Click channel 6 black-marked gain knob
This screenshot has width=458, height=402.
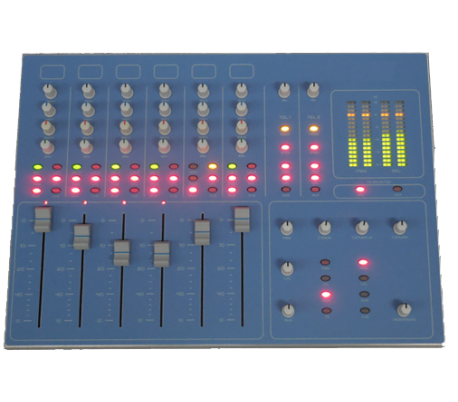click(242, 90)
